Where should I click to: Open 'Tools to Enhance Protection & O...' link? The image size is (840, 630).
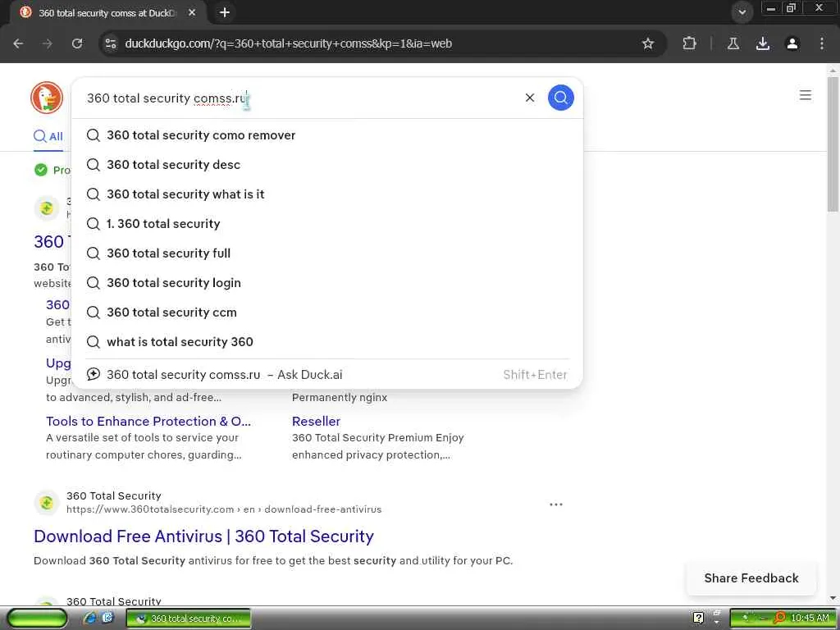pyautogui.click(x=148, y=421)
